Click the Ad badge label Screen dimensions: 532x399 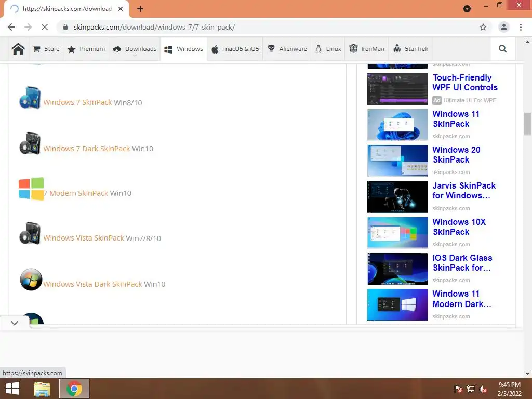tap(436, 100)
